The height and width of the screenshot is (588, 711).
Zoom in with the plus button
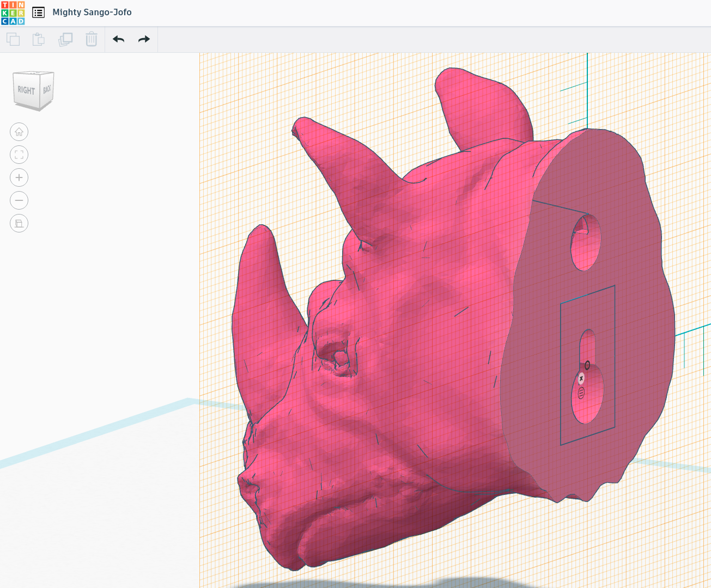coord(19,177)
